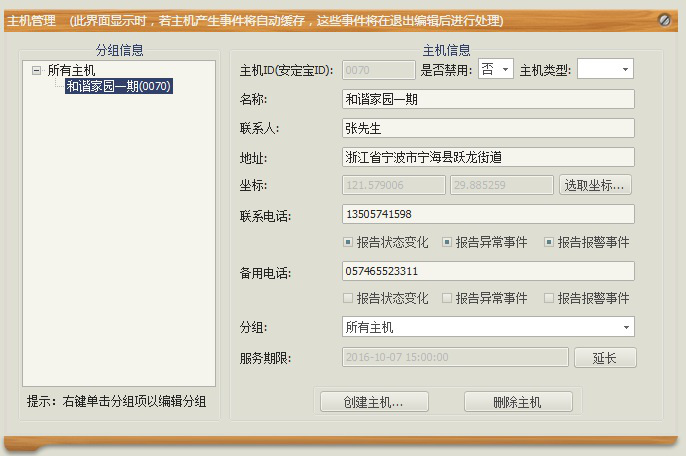Click the 创建主机... button
The height and width of the screenshot is (456, 686).
374,402
